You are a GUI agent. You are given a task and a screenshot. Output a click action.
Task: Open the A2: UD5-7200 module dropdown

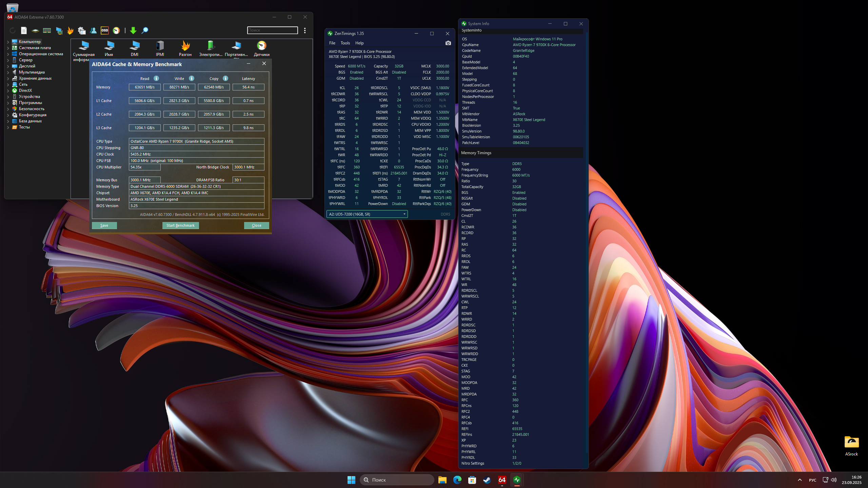[367, 214]
